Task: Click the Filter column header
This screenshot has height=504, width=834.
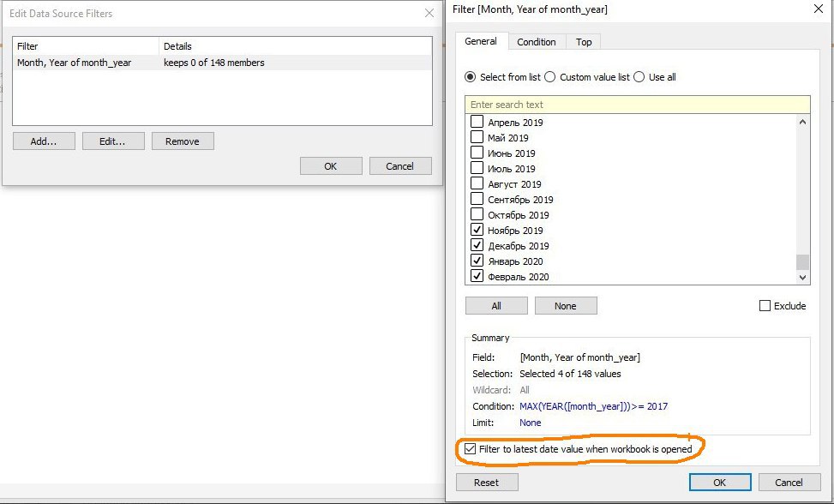Action: 86,46
